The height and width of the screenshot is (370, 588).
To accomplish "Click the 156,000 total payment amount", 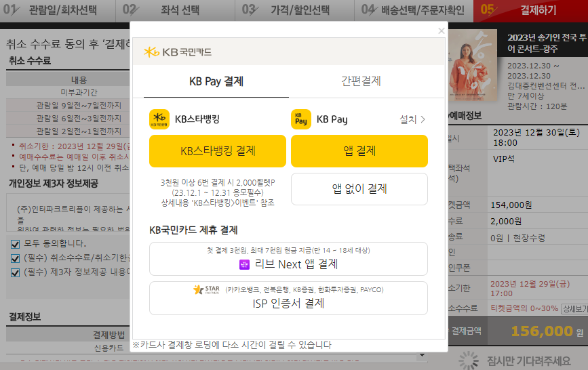I will point(542,331).
